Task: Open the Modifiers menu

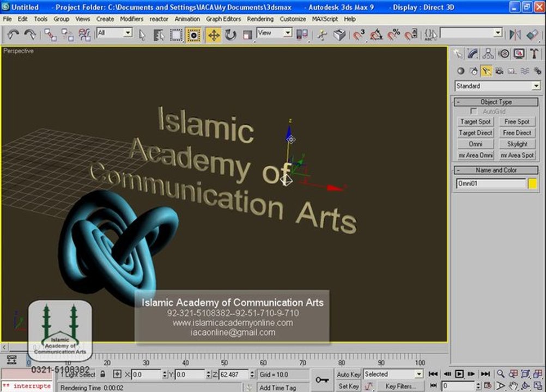Action: click(132, 19)
